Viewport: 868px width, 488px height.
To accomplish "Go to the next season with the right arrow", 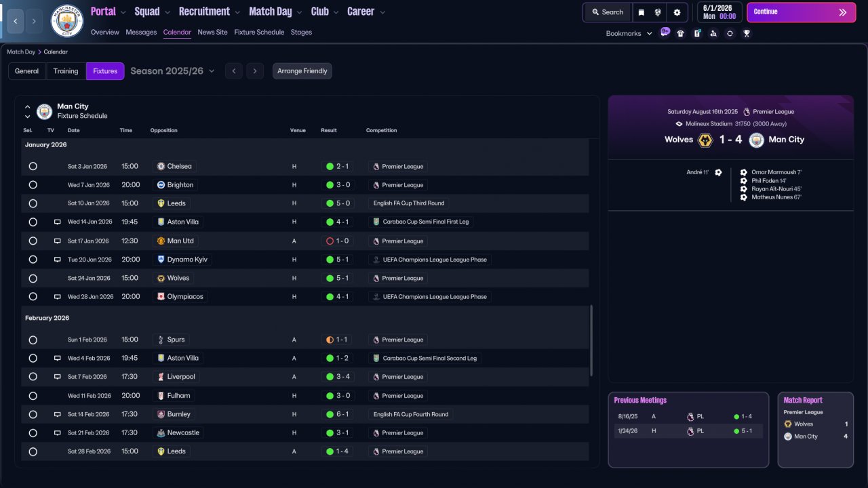I will tap(255, 71).
